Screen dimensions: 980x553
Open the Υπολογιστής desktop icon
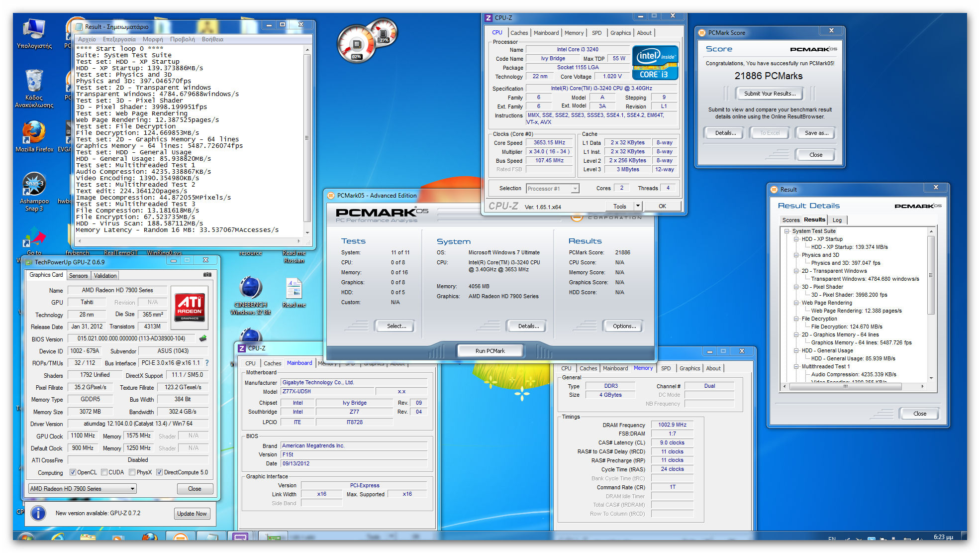pyautogui.click(x=34, y=34)
